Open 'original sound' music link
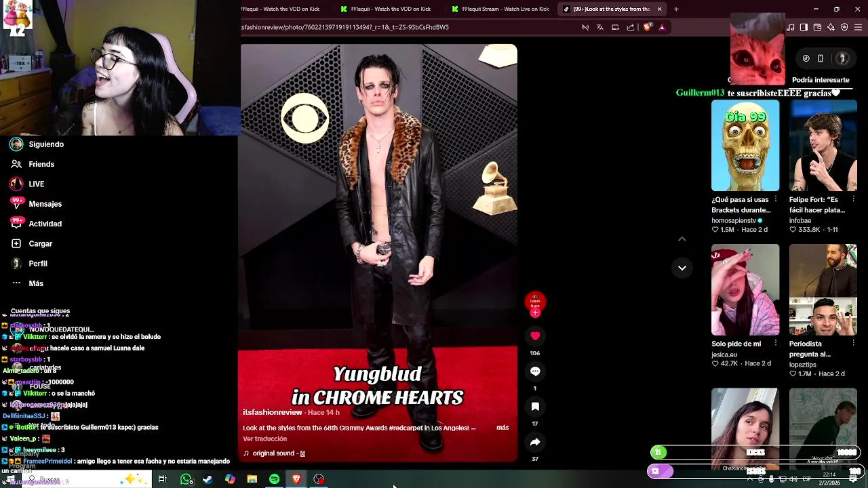Screen dimensions: 868x488 click(x=274, y=453)
